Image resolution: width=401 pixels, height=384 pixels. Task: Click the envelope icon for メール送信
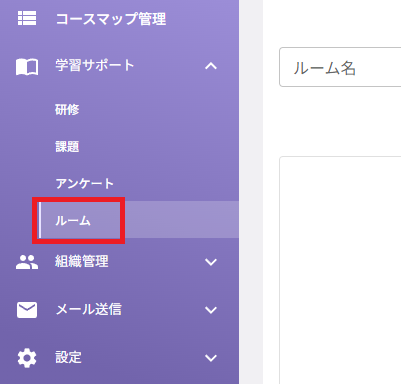click(27, 310)
